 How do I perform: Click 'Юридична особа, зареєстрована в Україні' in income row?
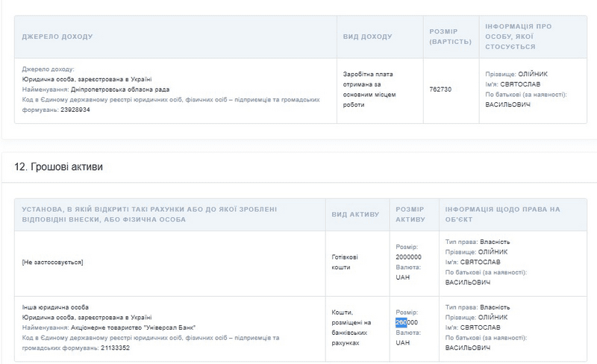click(x=87, y=79)
